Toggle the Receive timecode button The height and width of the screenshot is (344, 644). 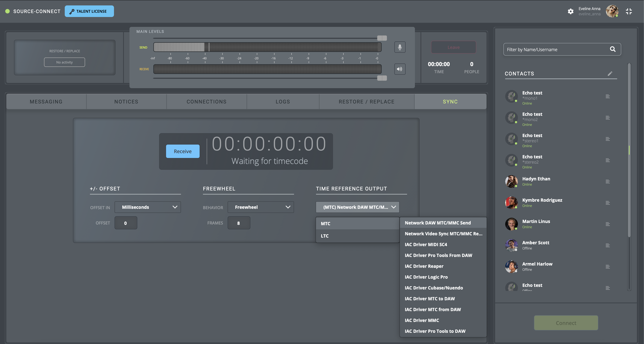tap(182, 151)
